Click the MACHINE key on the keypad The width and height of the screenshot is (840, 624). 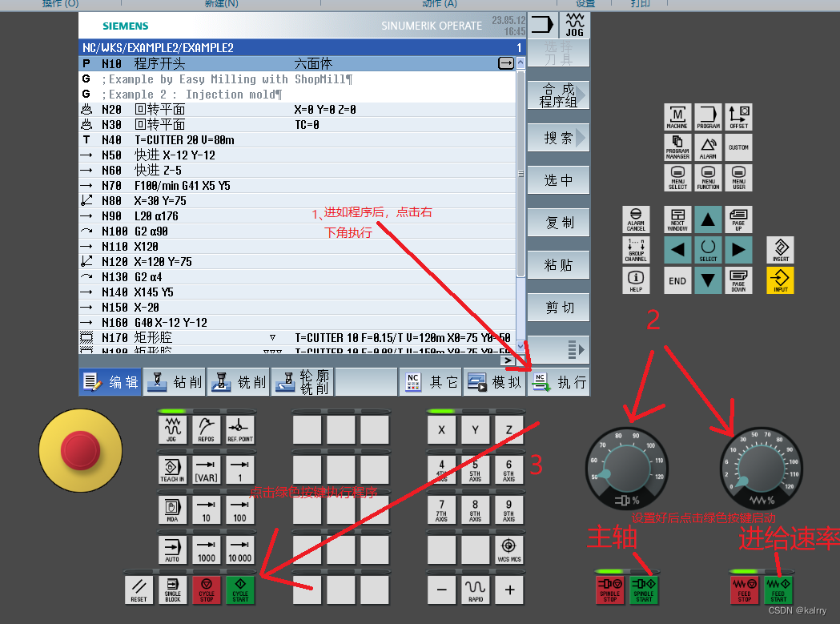tap(677, 118)
